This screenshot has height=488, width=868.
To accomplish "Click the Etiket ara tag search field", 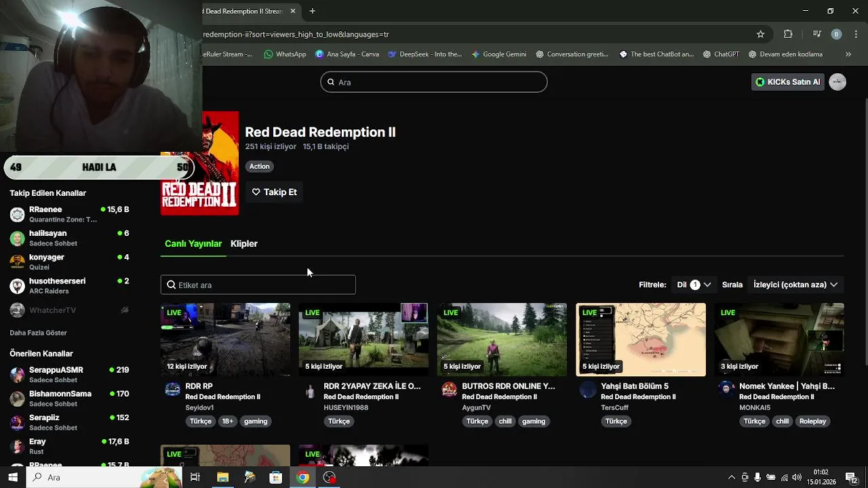I will click(258, 285).
